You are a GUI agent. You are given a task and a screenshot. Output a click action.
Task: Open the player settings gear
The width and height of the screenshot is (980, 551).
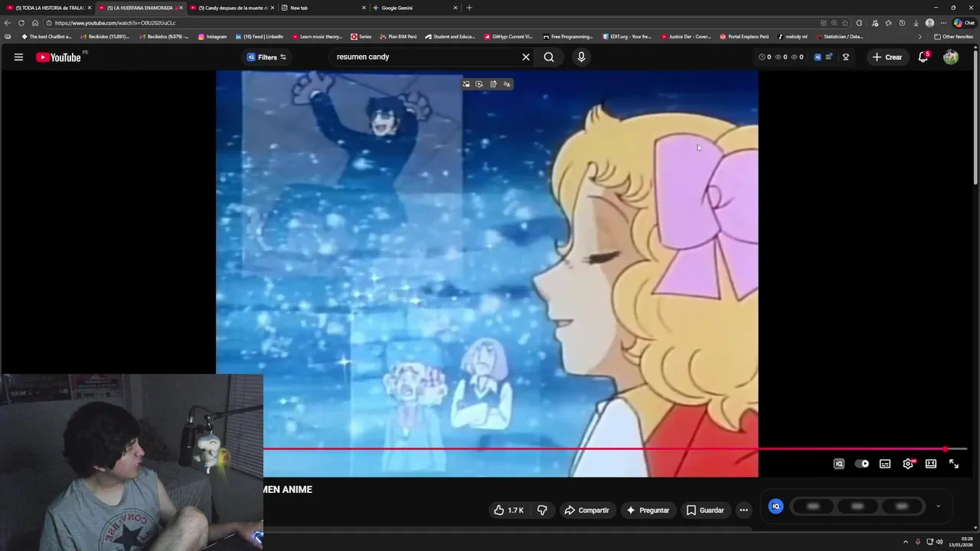tap(908, 464)
